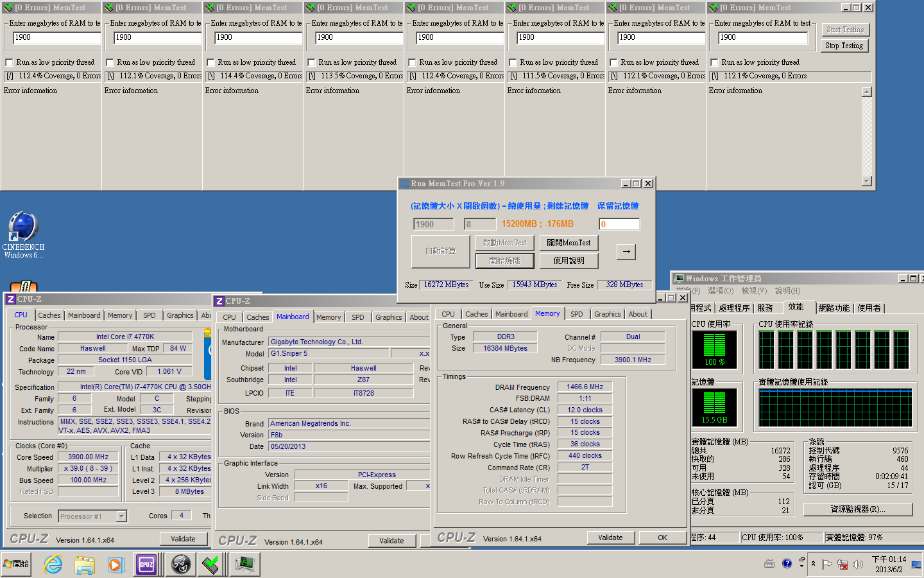The height and width of the screenshot is (578, 924).
Task: Launch Internet Explorer from the taskbar
Action: click(53, 565)
